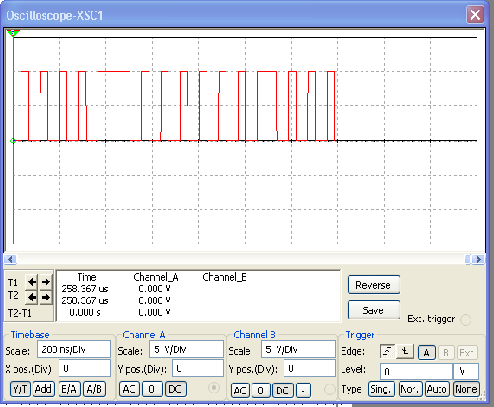Close the Oscilloscope-XSC1 window

click(475, 15)
